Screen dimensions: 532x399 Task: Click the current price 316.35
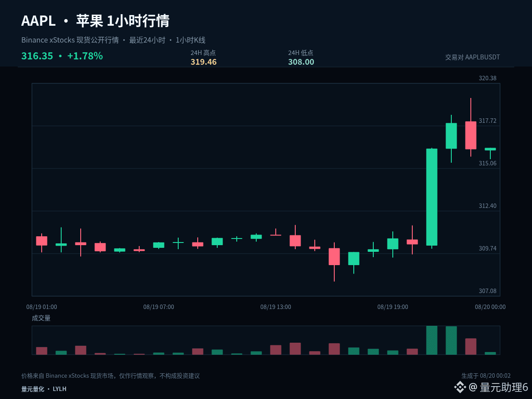coord(37,56)
